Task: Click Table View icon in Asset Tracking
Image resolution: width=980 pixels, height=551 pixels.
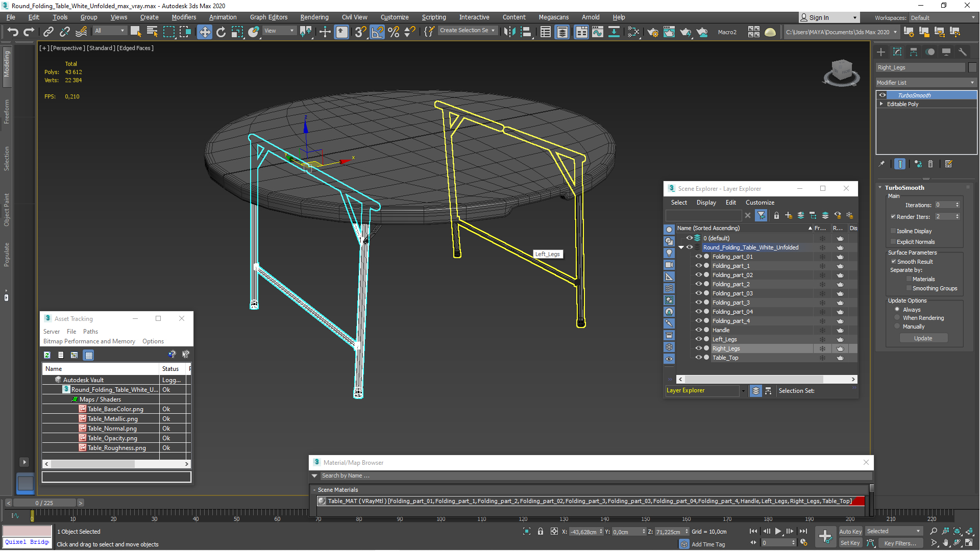Action: 88,355
